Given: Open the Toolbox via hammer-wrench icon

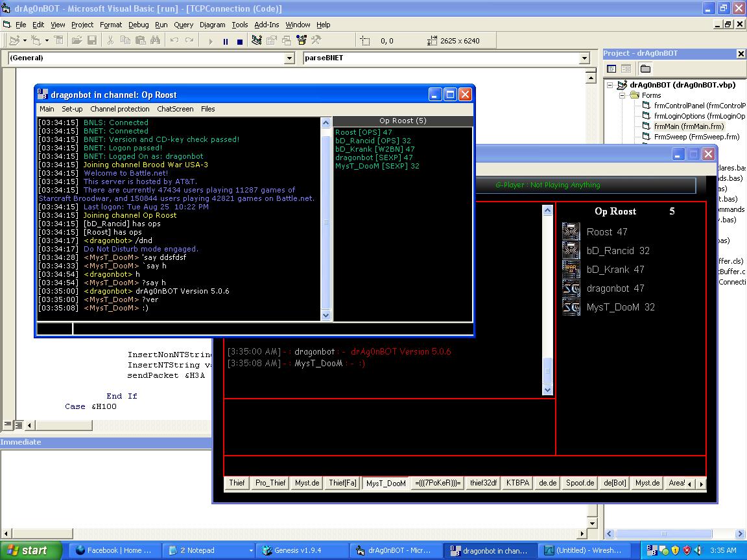Looking at the screenshot, I should [316, 41].
